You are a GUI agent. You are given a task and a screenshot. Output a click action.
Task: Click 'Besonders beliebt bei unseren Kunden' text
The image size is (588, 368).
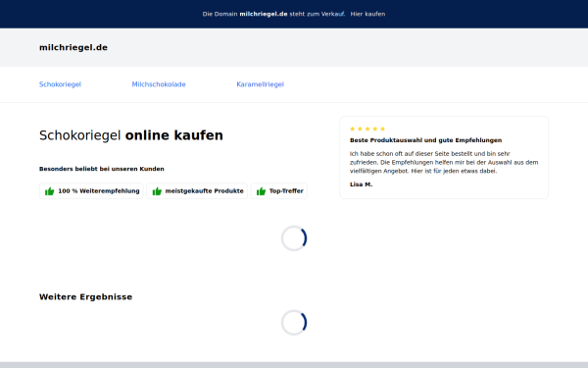(x=102, y=169)
